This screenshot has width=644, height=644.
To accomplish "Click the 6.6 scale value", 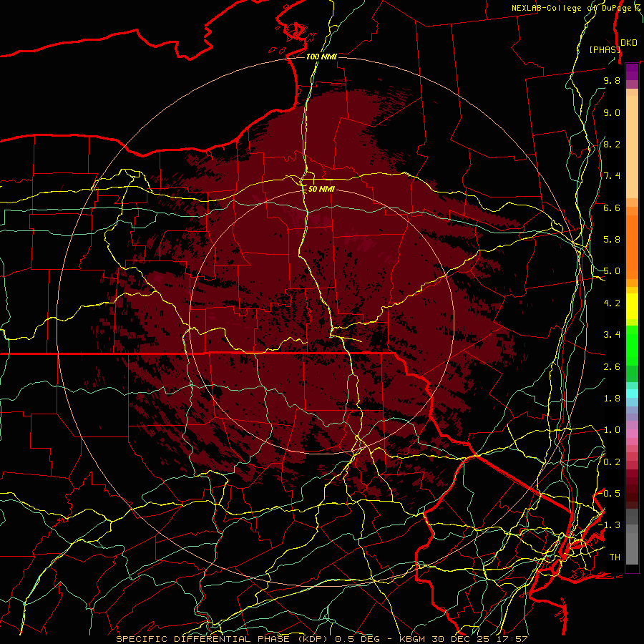I will click(x=612, y=208).
